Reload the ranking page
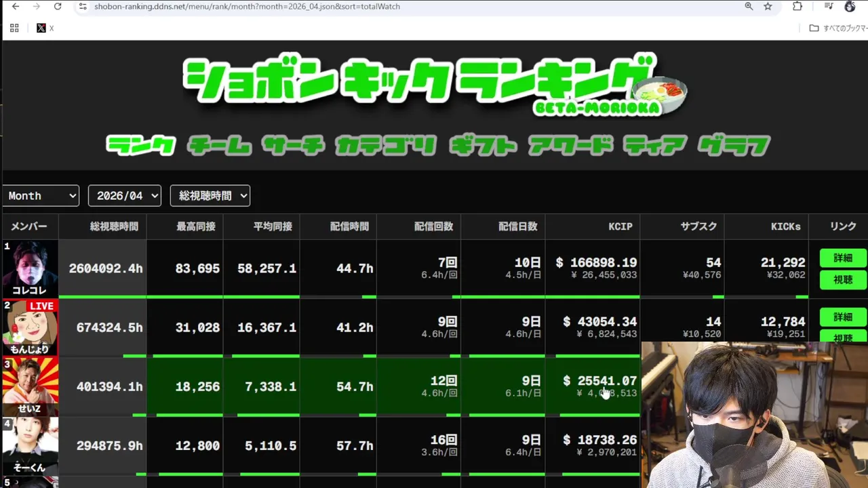This screenshot has height=488, width=868. click(x=58, y=6)
